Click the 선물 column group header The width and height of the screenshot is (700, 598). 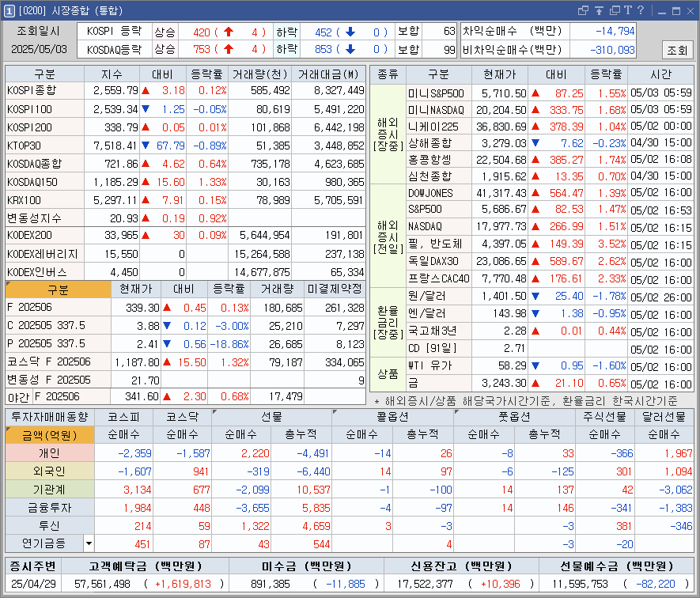(272, 417)
